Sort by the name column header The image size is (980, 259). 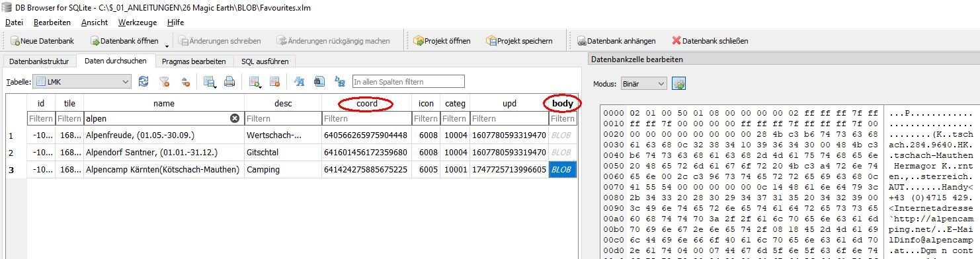pyautogui.click(x=163, y=103)
